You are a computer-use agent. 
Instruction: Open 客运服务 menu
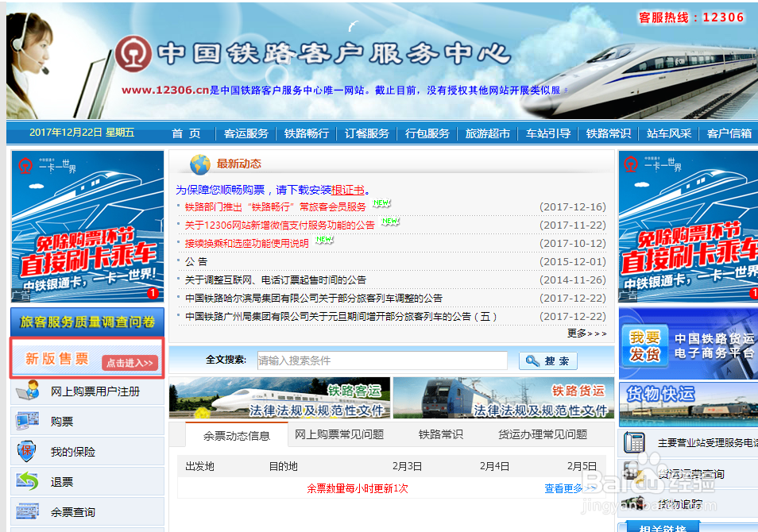coord(246,133)
